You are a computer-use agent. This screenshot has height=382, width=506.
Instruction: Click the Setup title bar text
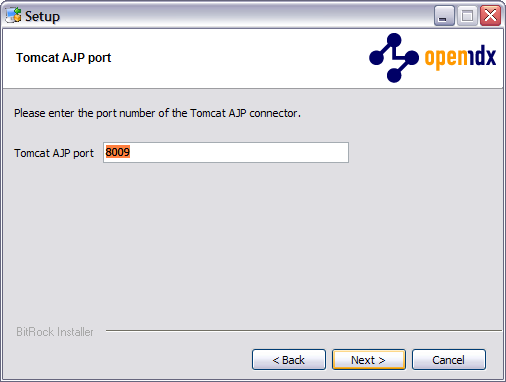click(x=42, y=16)
